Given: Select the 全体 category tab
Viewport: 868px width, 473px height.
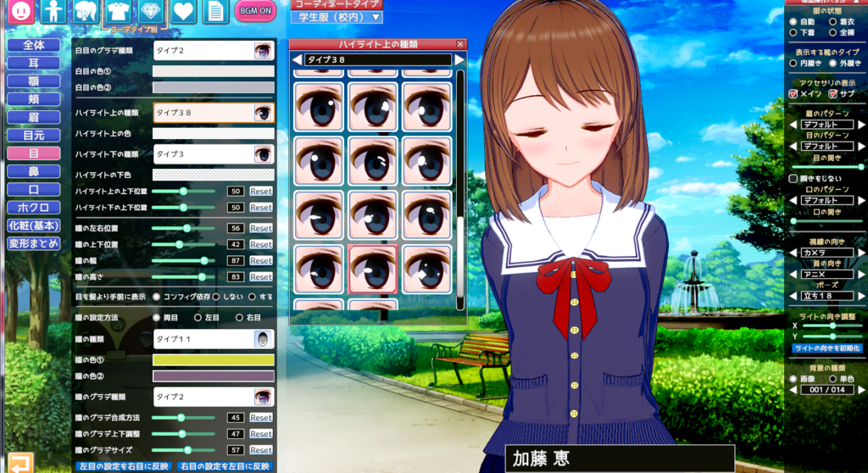Looking at the screenshot, I should (34, 45).
